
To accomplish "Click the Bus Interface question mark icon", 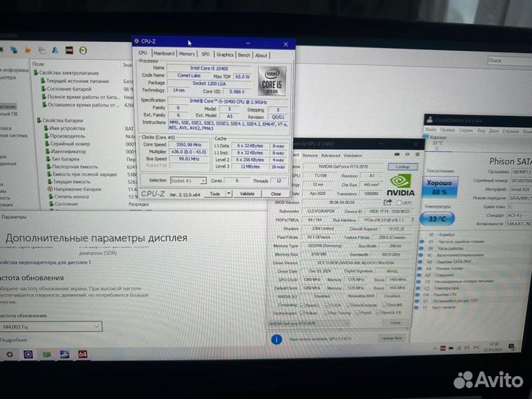I will pyautogui.click(x=412, y=220).
